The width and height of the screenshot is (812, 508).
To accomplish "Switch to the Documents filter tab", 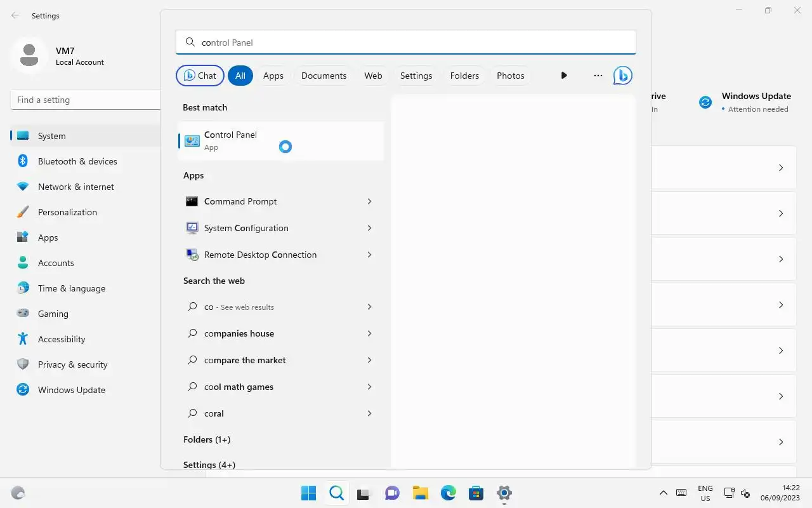I will [x=324, y=76].
